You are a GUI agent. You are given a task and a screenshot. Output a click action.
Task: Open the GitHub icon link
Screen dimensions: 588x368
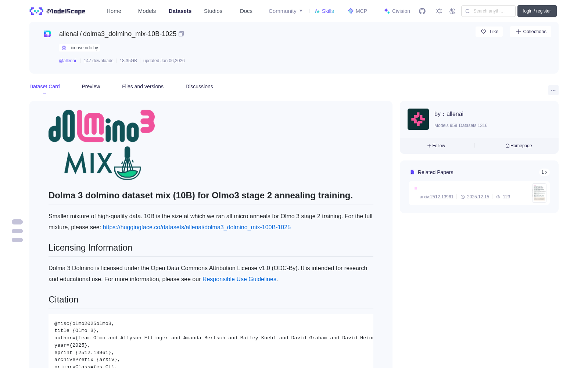click(422, 11)
